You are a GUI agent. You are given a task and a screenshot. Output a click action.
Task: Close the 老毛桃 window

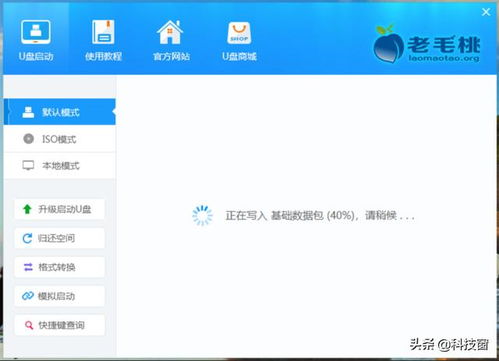[486, 12]
